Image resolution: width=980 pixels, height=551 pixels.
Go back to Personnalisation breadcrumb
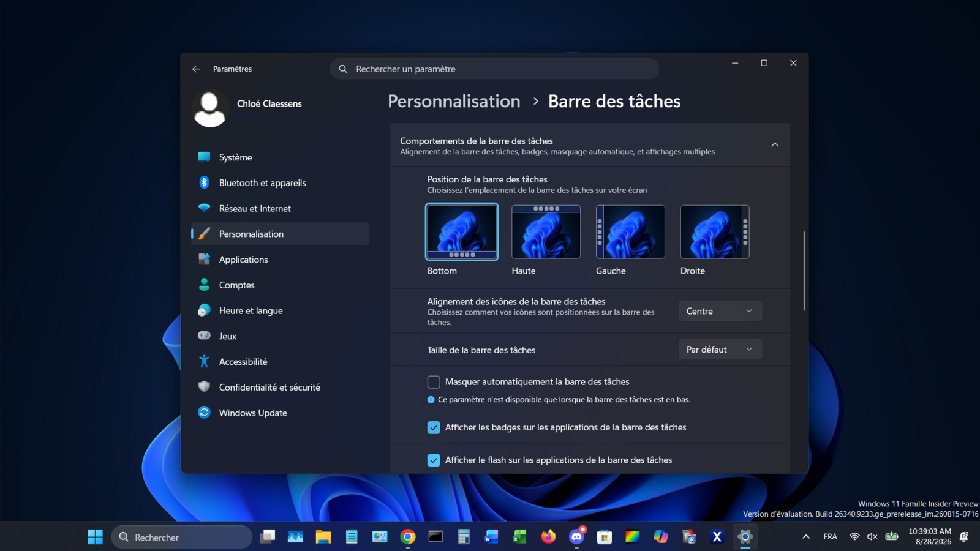(454, 101)
